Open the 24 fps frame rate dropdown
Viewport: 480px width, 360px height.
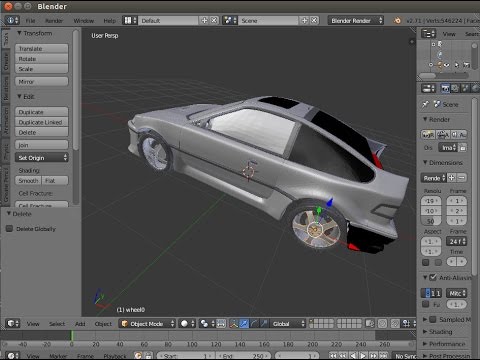pyautogui.click(x=457, y=241)
